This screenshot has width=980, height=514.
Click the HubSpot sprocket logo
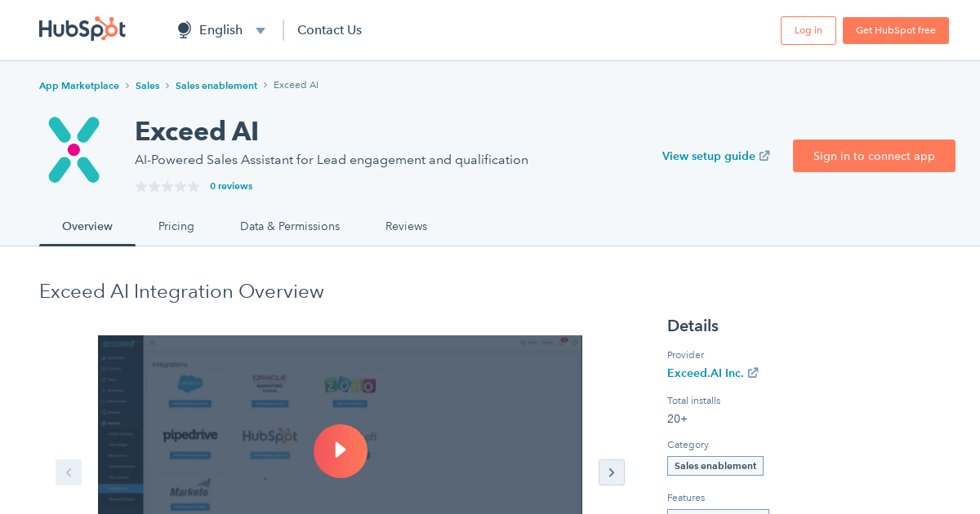[x=82, y=29]
